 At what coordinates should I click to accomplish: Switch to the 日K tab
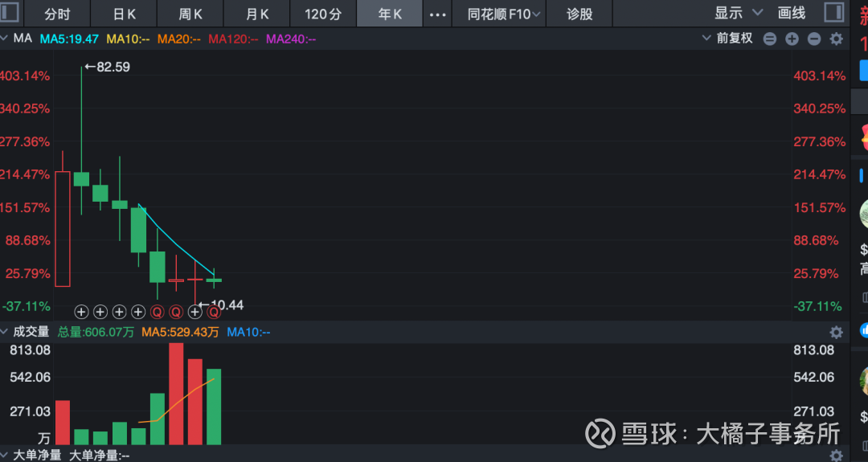[125, 14]
